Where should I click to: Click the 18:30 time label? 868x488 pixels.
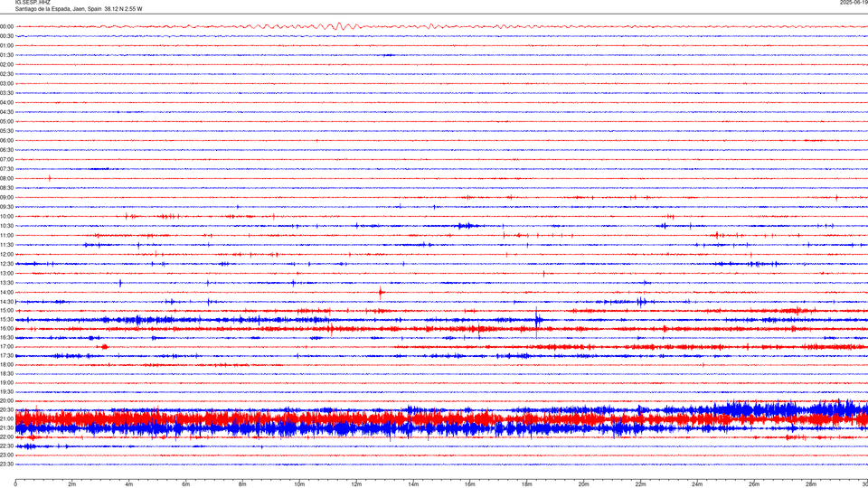point(6,373)
